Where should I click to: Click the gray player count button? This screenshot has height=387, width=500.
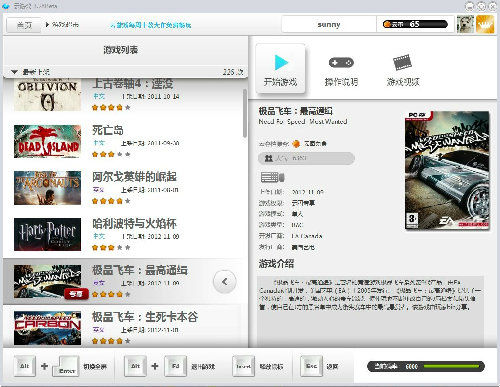[x=306, y=158]
